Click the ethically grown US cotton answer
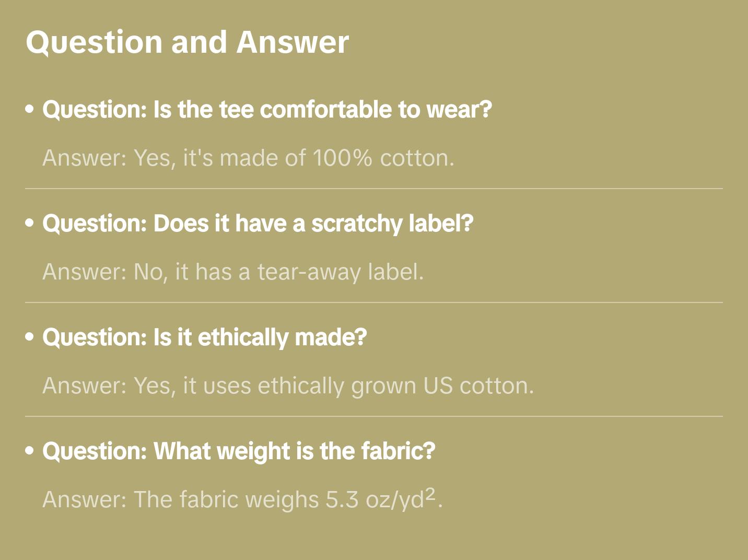The width and height of the screenshot is (748, 560). pyautogui.click(x=288, y=386)
